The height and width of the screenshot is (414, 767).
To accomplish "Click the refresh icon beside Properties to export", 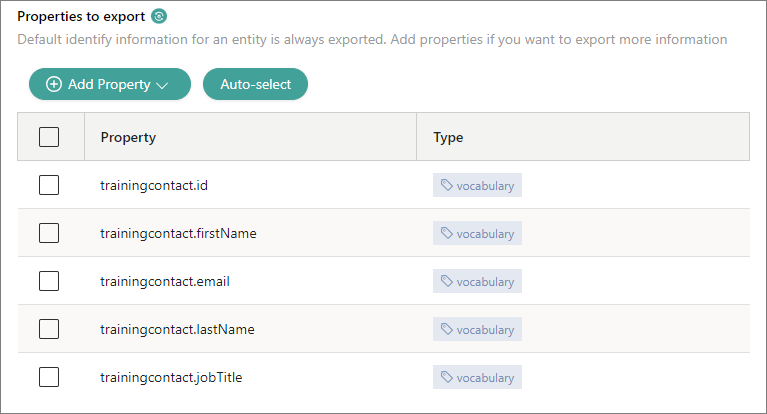I will pos(159,16).
